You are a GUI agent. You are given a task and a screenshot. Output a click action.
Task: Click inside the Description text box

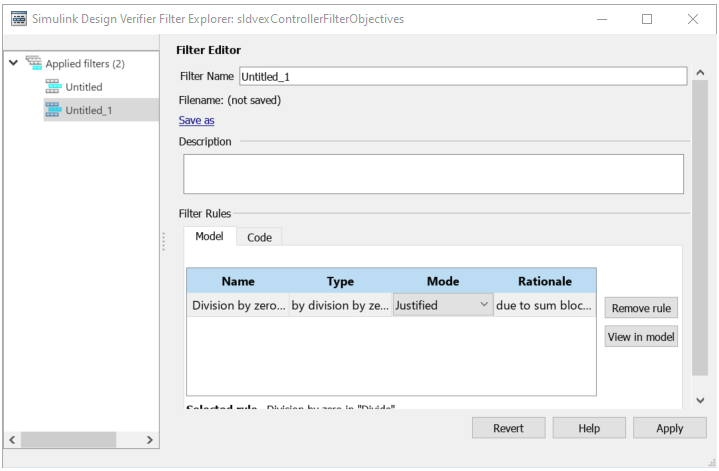pyautogui.click(x=433, y=173)
